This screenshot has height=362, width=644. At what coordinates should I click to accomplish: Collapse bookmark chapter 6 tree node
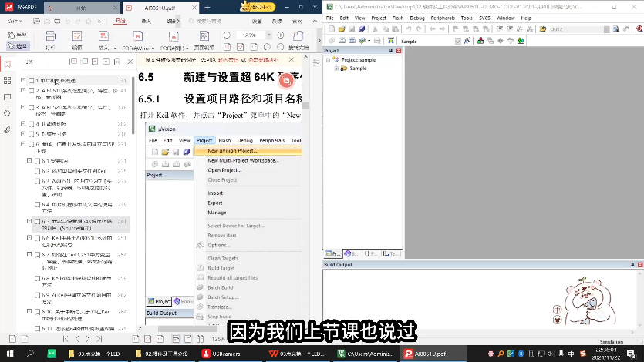[23, 144]
